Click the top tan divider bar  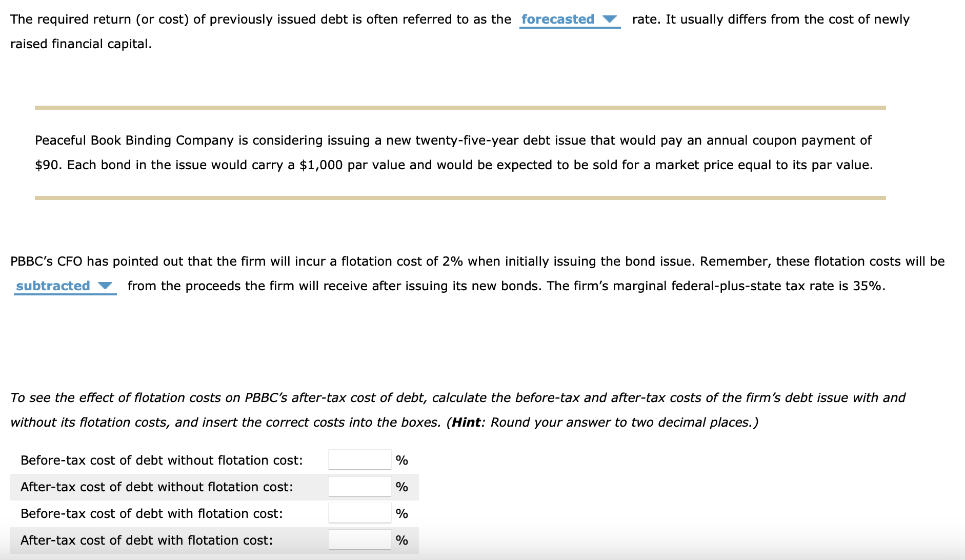pyautogui.click(x=460, y=107)
